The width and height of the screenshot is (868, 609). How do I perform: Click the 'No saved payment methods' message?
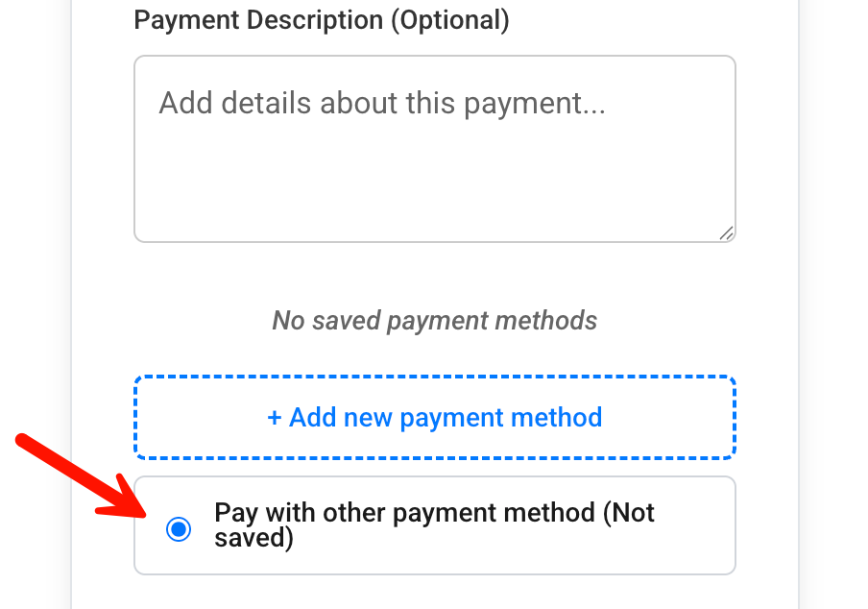[x=435, y=321]
